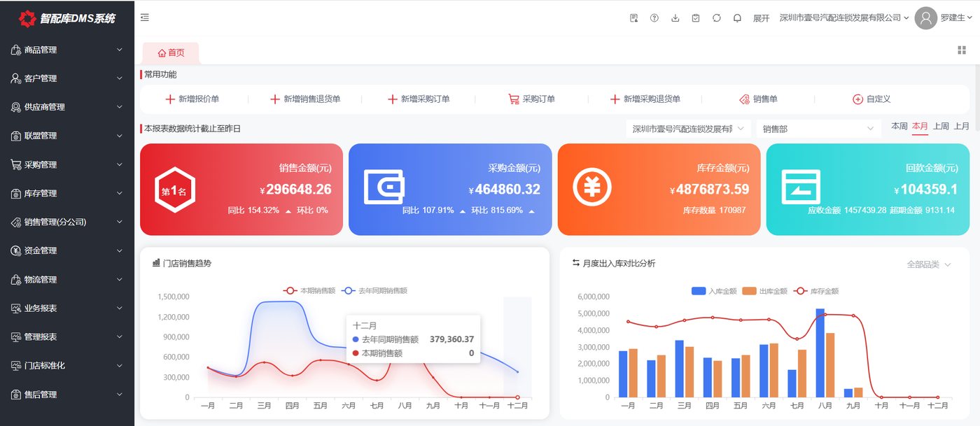Click the 销售金额 red card
Image resolution: width=980 pixels, height=426 pixels.
point(241,190)
